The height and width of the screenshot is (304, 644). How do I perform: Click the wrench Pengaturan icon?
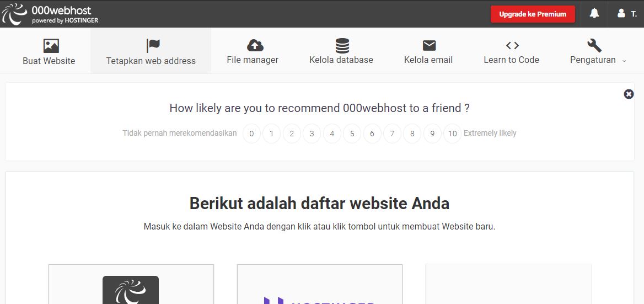pyautogui.click(x=594, y=45)
